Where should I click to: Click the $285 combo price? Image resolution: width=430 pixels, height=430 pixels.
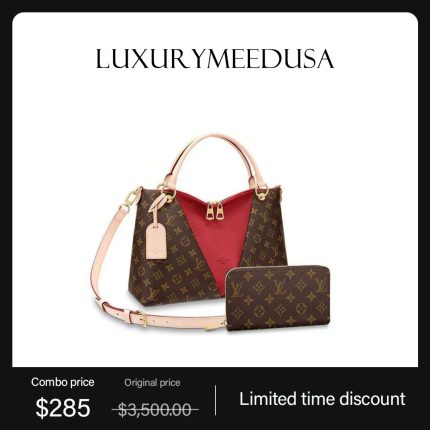(63, 408)
